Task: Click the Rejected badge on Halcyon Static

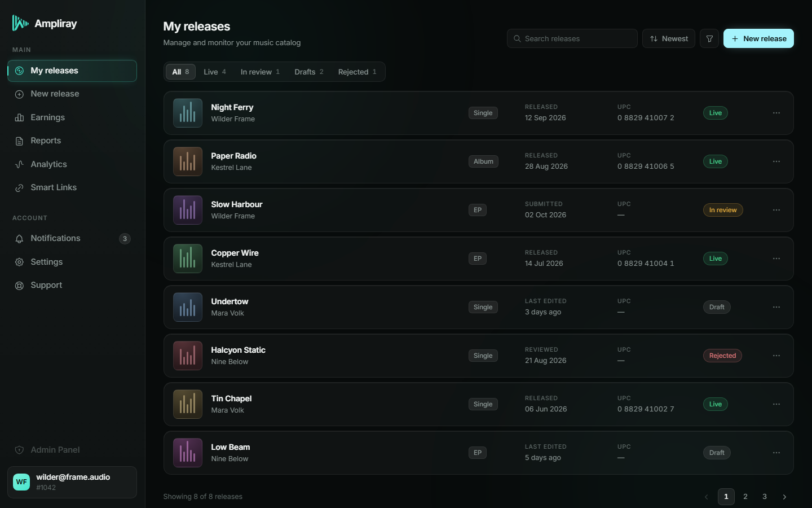Action: (722, 356)
